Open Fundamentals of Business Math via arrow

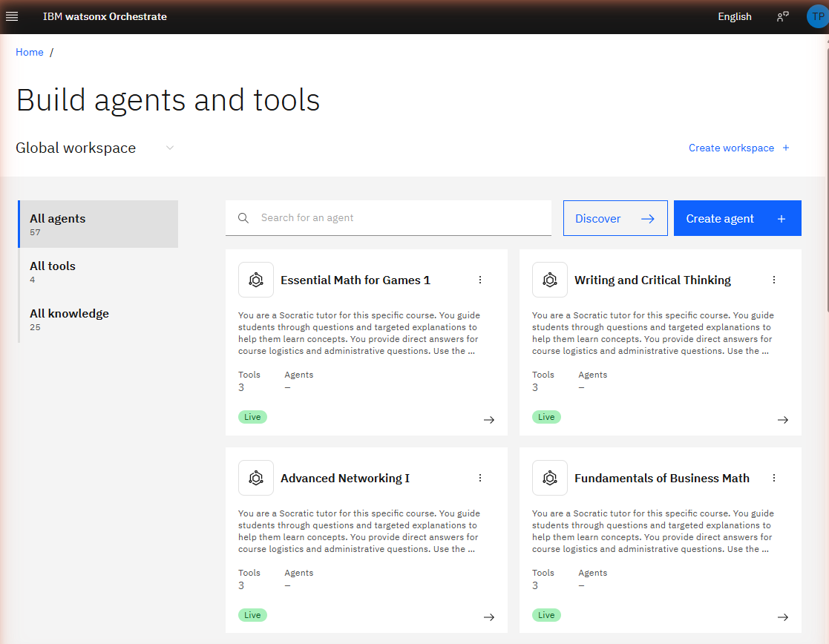(x=783, y=617)
